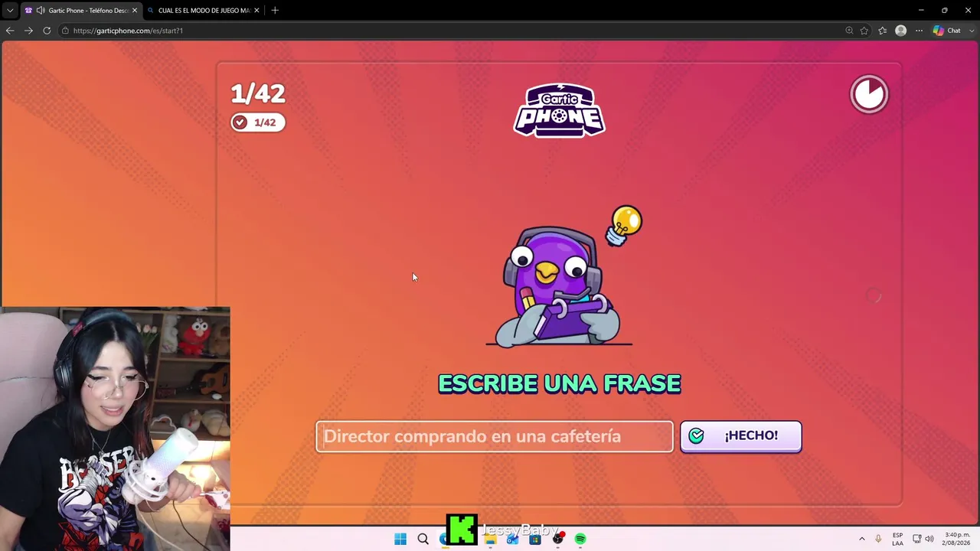Screen dimensions: 980x551
Task: Click the phrase input field
Action: coord(495,436)
